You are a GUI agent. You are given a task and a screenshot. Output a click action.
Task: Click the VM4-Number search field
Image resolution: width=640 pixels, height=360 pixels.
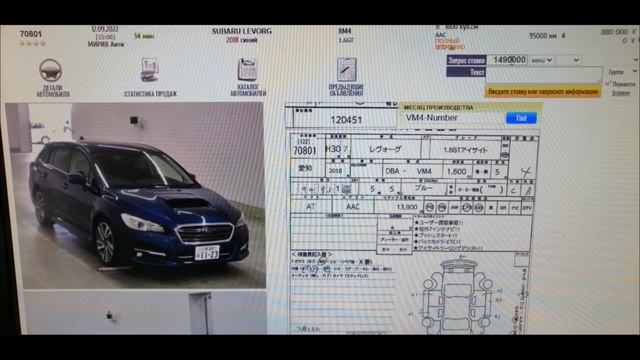(454, 118)
